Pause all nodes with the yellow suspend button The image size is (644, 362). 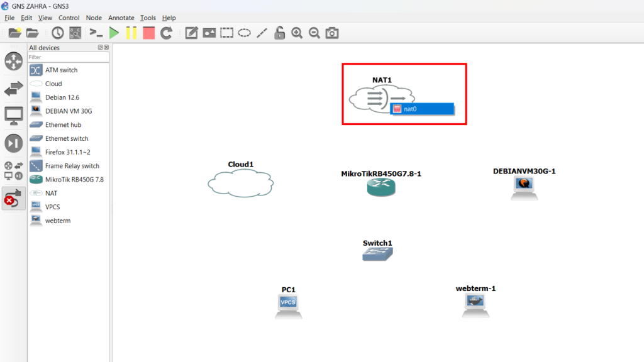point(131,33)
